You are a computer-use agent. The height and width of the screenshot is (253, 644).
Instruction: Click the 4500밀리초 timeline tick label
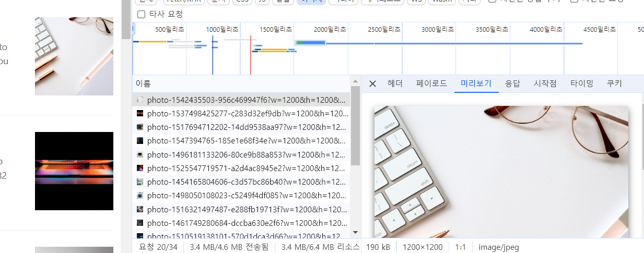click(600, 30)
